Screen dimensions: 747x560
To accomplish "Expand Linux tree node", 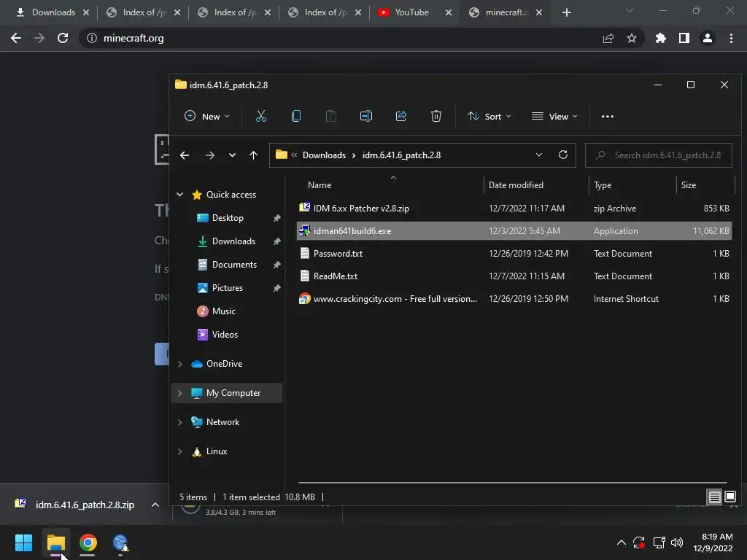I will [179, 451].
